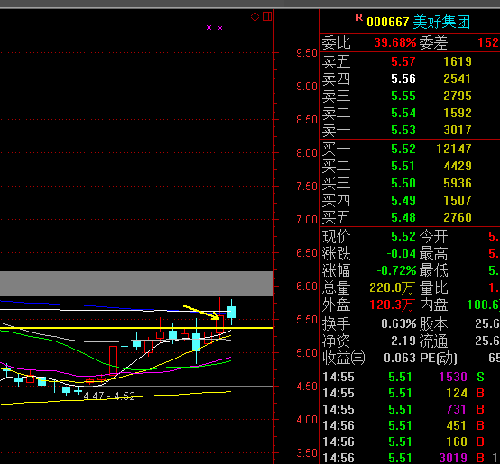The image size is (500, 464).
Task: Select the 卖四 ask price 5.56
Action: click(x=403, y=79)
